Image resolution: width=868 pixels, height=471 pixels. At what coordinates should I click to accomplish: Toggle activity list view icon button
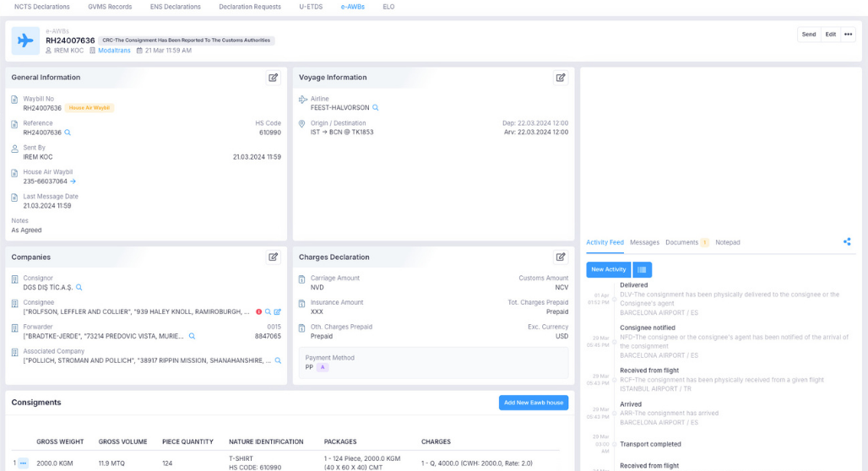click(643, 269)
